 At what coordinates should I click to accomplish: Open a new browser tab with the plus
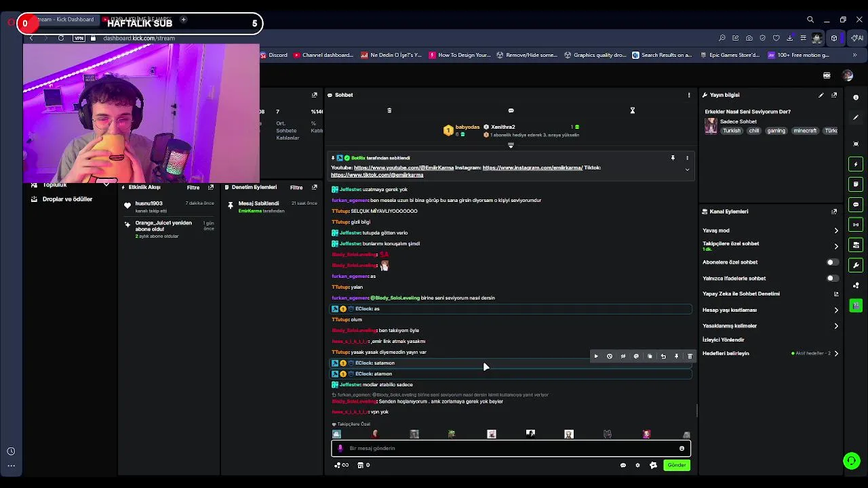(x=183, y=20)
